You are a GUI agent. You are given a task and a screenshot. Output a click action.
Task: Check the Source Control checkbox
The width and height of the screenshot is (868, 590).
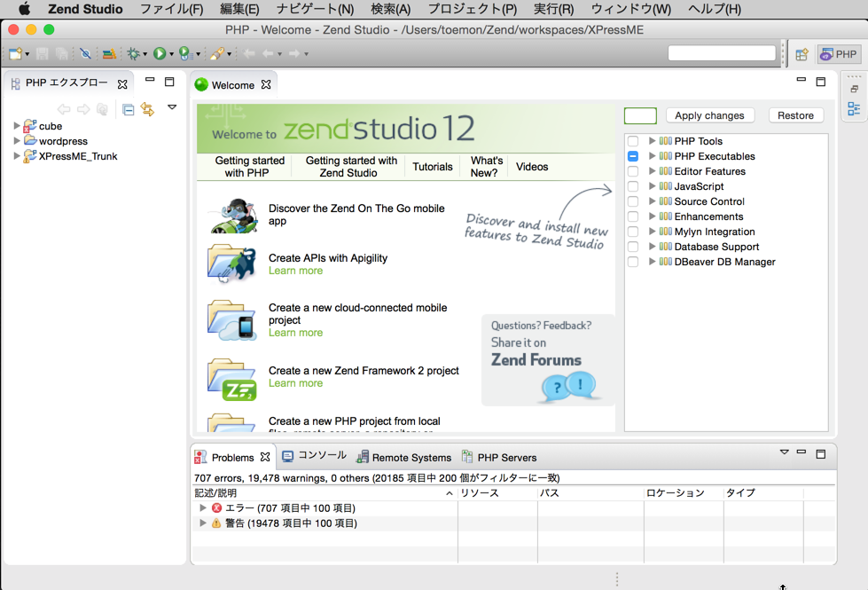(633, 201)
